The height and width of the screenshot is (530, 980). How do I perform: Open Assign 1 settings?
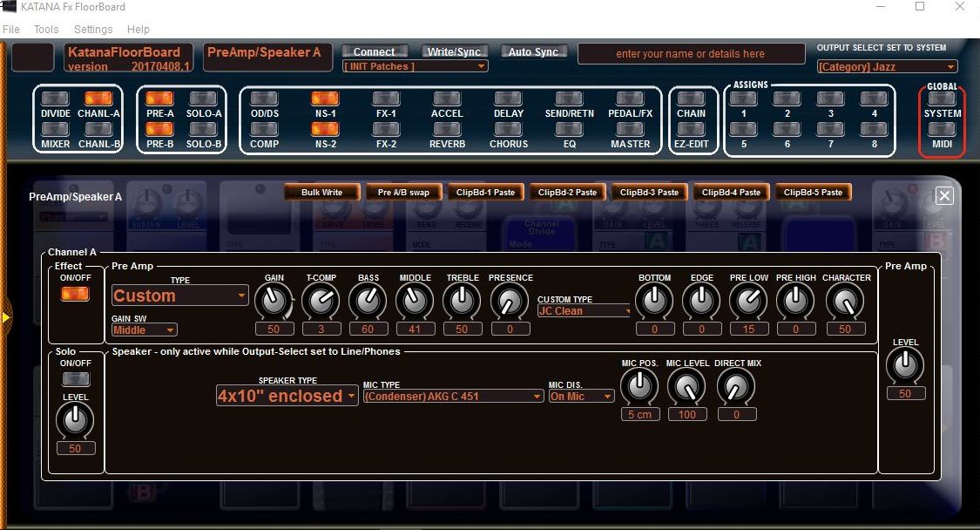743,99
